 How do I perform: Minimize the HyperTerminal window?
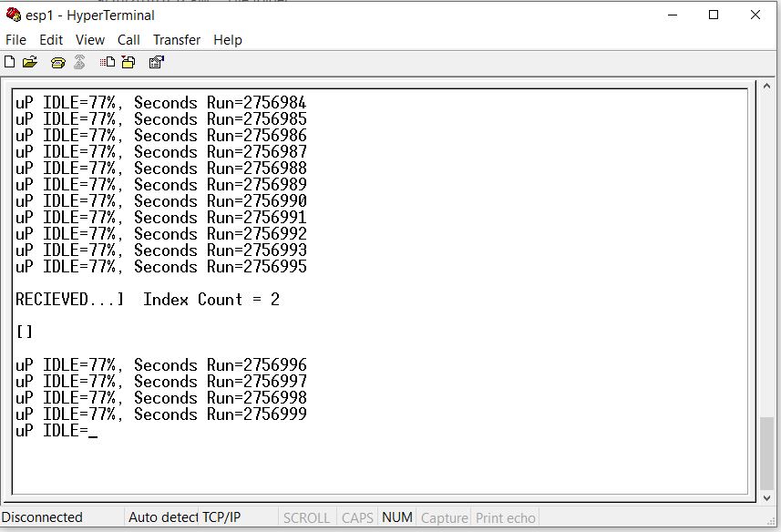(x=673, y=15)
